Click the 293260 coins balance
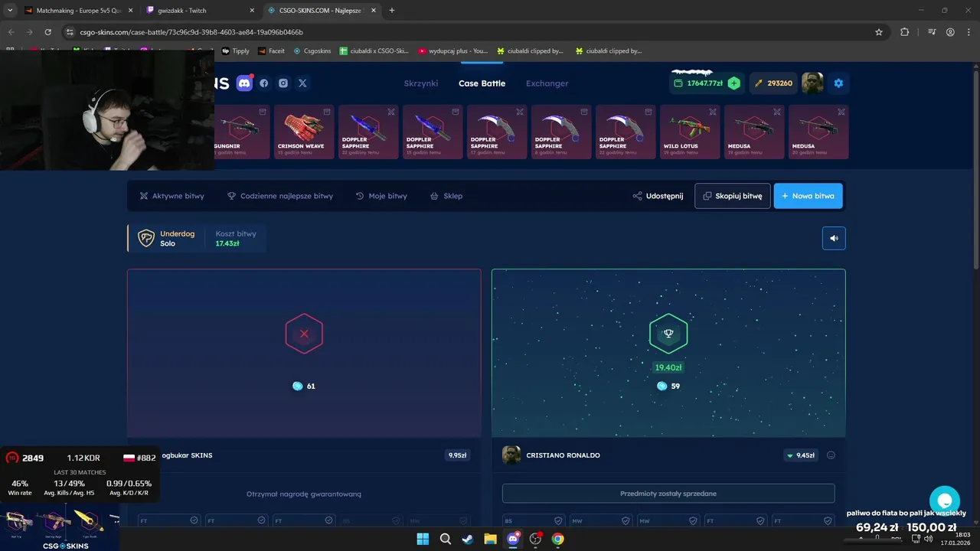This screenshot has width=980, height=551. (x=773, y=83)
